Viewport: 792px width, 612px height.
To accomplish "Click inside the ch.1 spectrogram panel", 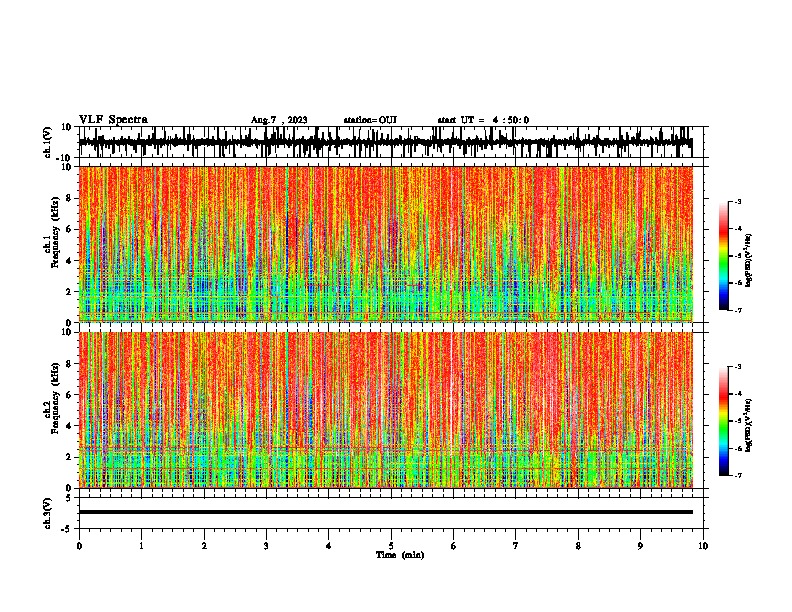I will (385, 244).
